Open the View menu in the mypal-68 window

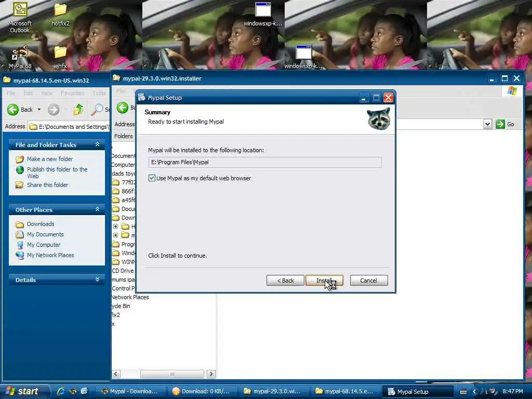(x=47, y=93)
